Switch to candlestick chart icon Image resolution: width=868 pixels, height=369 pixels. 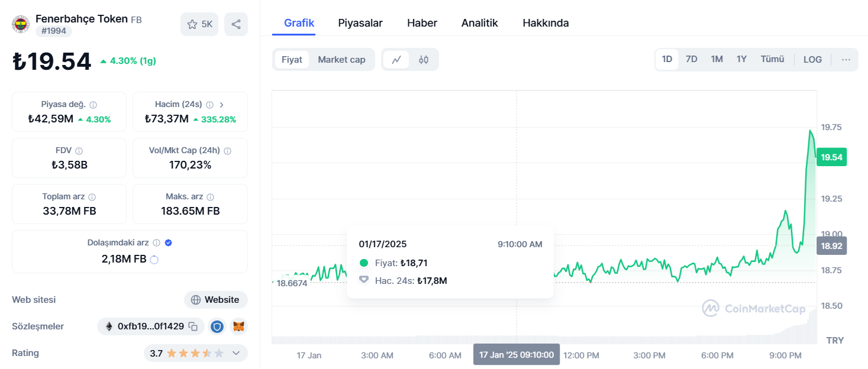[x=423, y=60]
